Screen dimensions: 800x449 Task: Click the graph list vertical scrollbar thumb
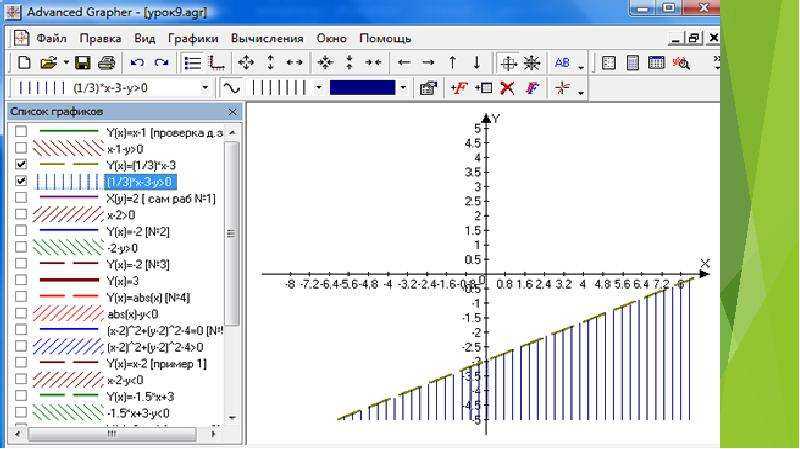231,233
